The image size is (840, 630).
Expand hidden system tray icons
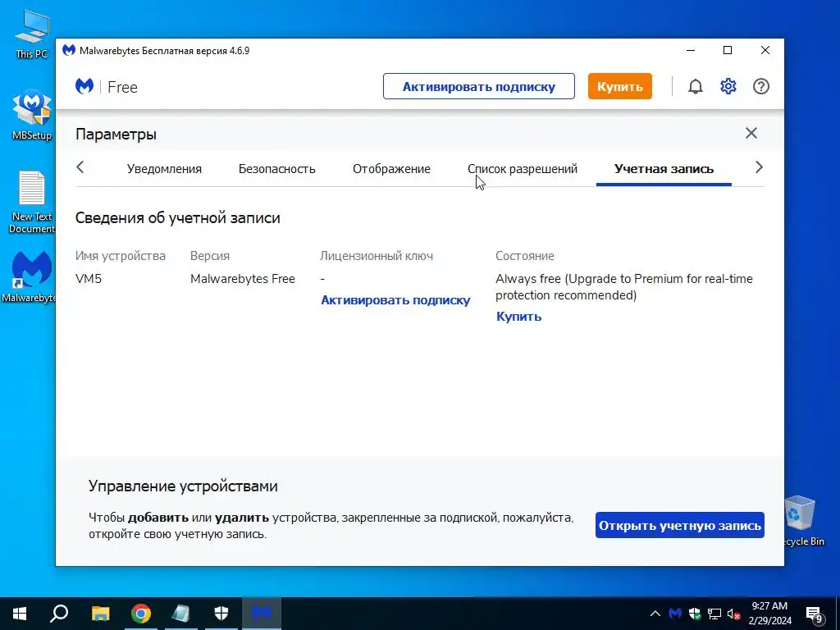[x=655, y=614]
